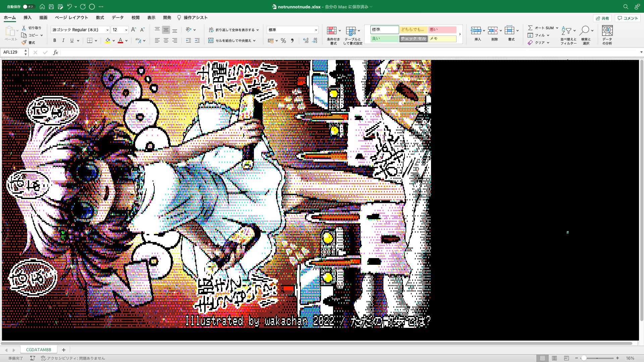The width and height of the screenshot is (644, 362).
Task: Open テーブルとして書式設定 menu
Action: (353, 35)
